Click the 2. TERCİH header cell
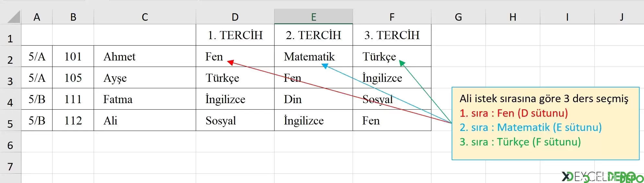 pos(313,35)
